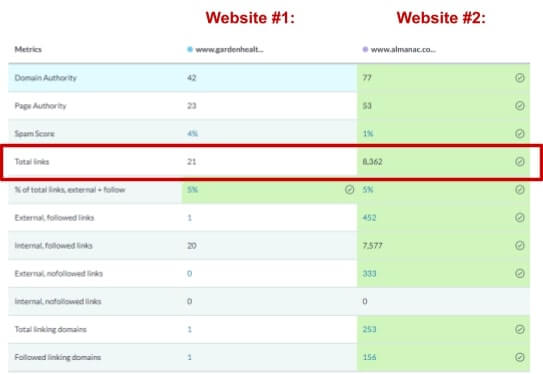Click the checkmark icon in Spam Score row
543x374 pixels.
click(519, 134)
